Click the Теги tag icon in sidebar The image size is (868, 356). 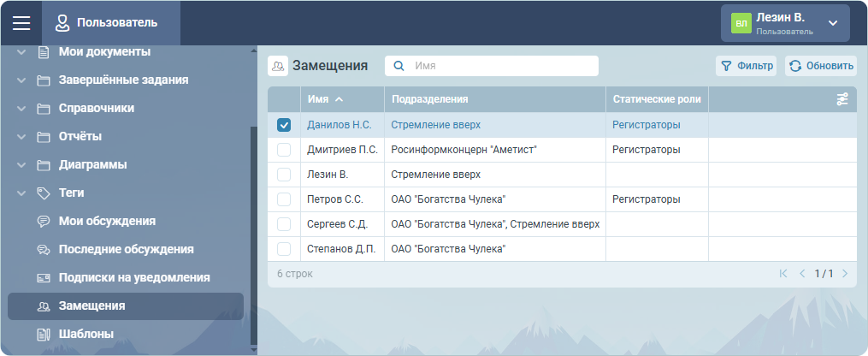coord(43,193)
